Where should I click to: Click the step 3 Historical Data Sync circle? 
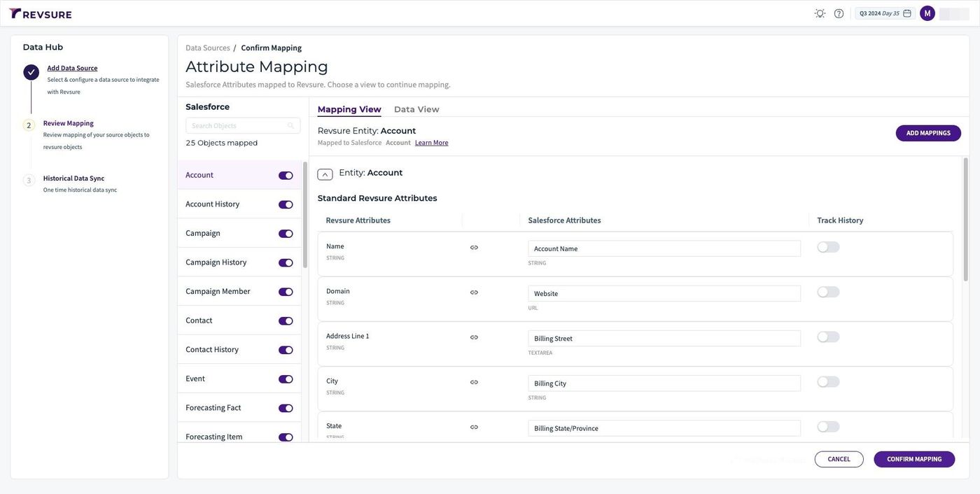[29, 181]
